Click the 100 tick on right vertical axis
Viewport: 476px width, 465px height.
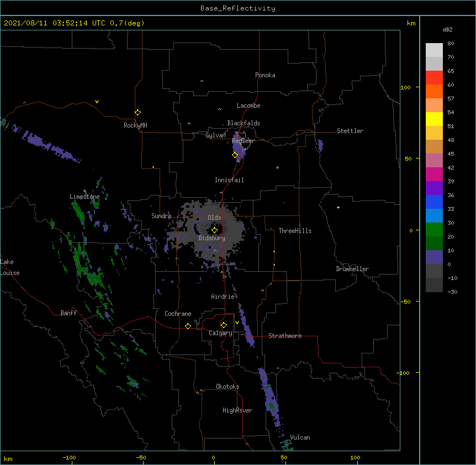point(405,87)
